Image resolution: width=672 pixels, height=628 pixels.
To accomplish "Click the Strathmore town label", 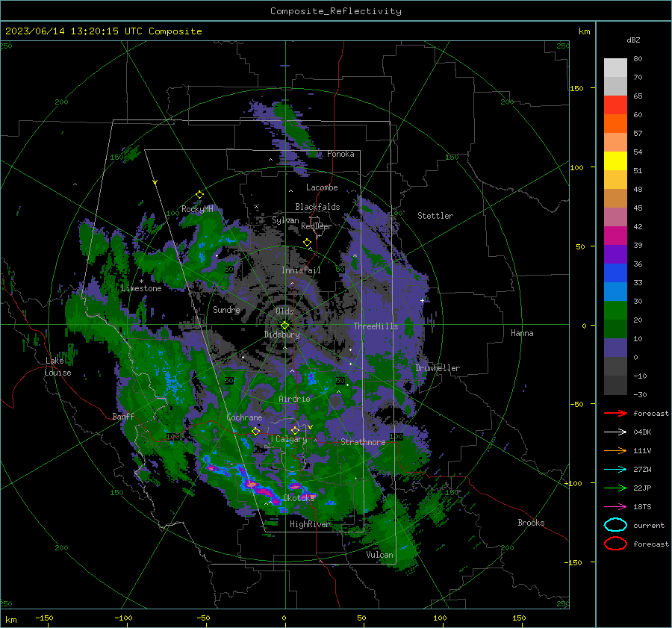I will pyautogui.click(x=363, y=442).
